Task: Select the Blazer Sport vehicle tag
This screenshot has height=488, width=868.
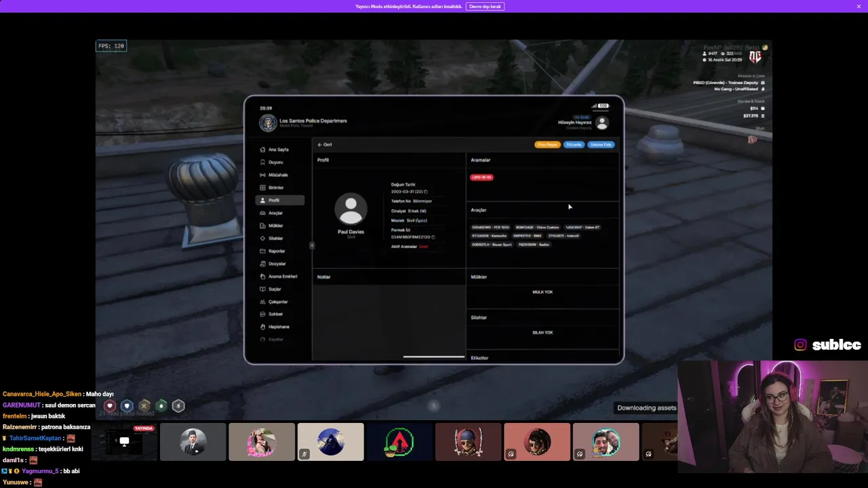Action: click(492, 245)
